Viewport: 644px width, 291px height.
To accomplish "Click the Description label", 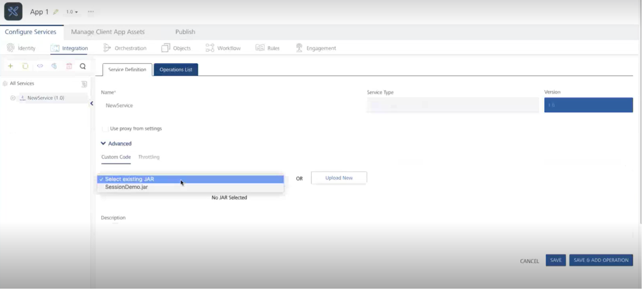I will coord(113,218).
